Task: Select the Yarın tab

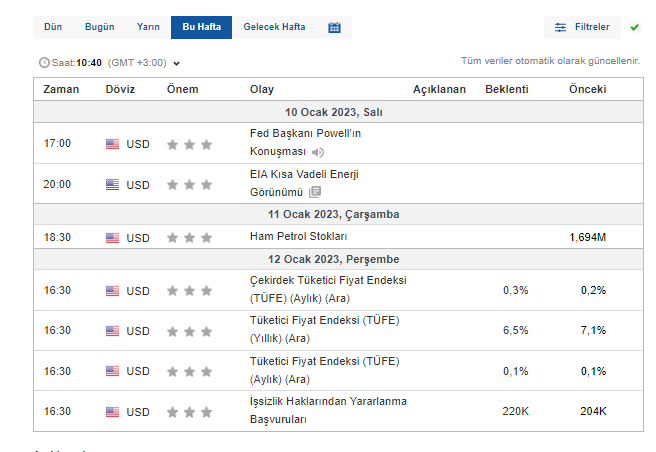Action: pos(148,27)
